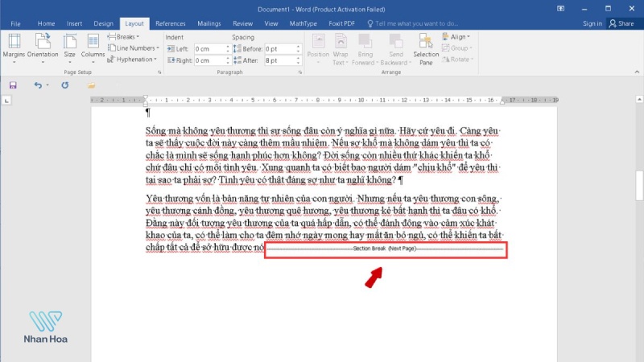Click the Redo/Repeat icon
The image size is (644, 362).
[x=65, y=85]
